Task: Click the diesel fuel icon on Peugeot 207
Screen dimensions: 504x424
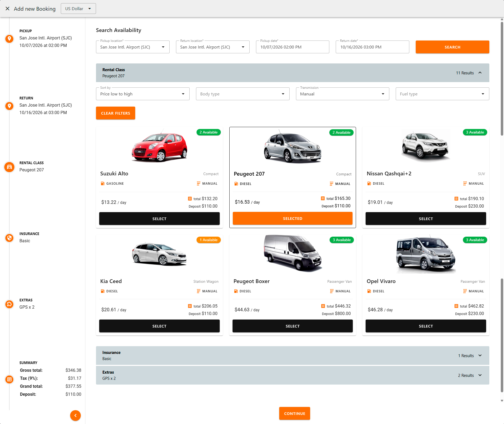Action: pos(236,184)
